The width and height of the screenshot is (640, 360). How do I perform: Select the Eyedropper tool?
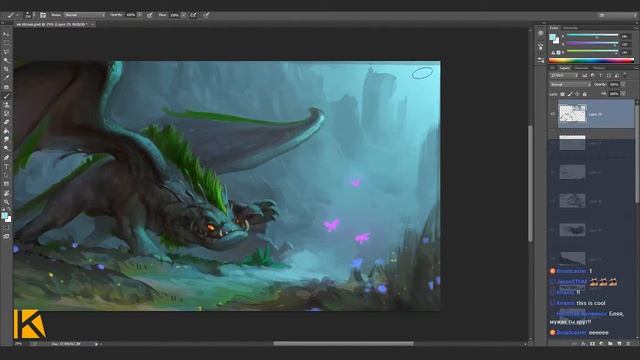tap(6, 78)
